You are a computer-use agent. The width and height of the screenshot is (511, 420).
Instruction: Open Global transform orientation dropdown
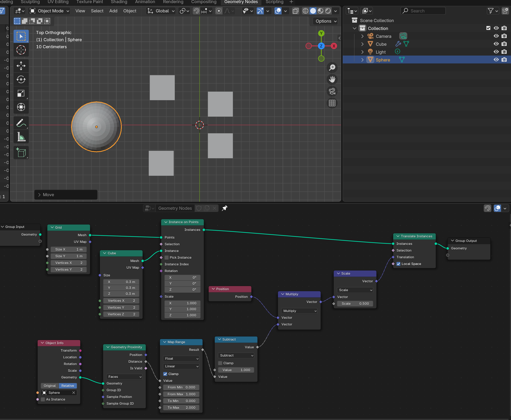[161, 11]
